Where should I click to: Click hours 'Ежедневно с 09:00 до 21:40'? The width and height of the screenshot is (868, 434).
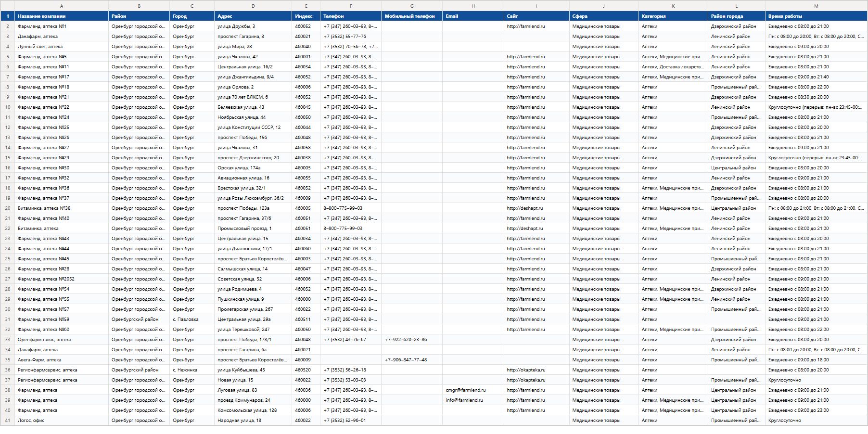coord(816,77)
